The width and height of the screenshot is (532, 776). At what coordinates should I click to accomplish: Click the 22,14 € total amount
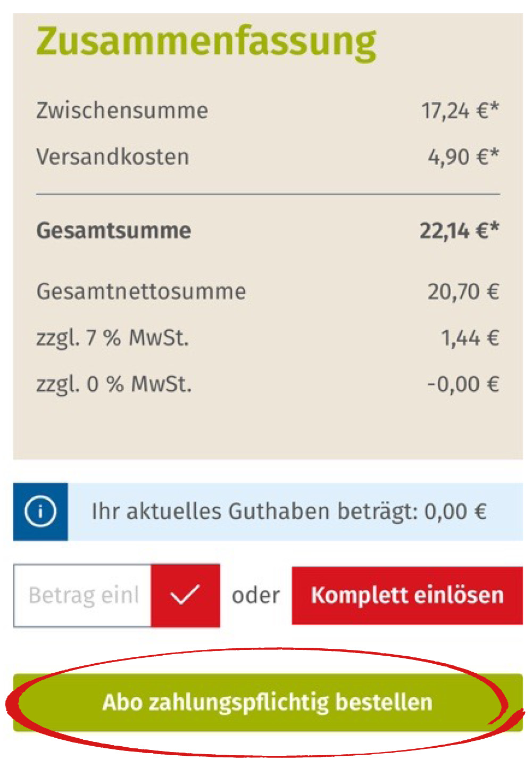point(459,230)
